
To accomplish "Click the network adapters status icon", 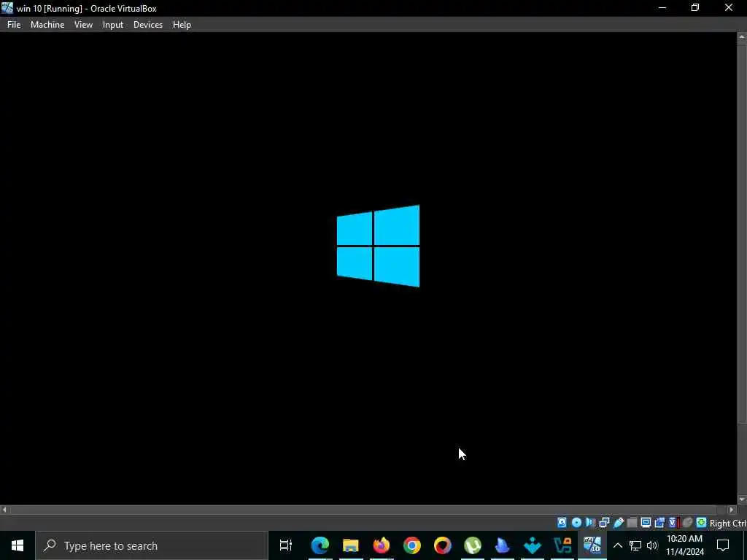I will pos(604,523).
